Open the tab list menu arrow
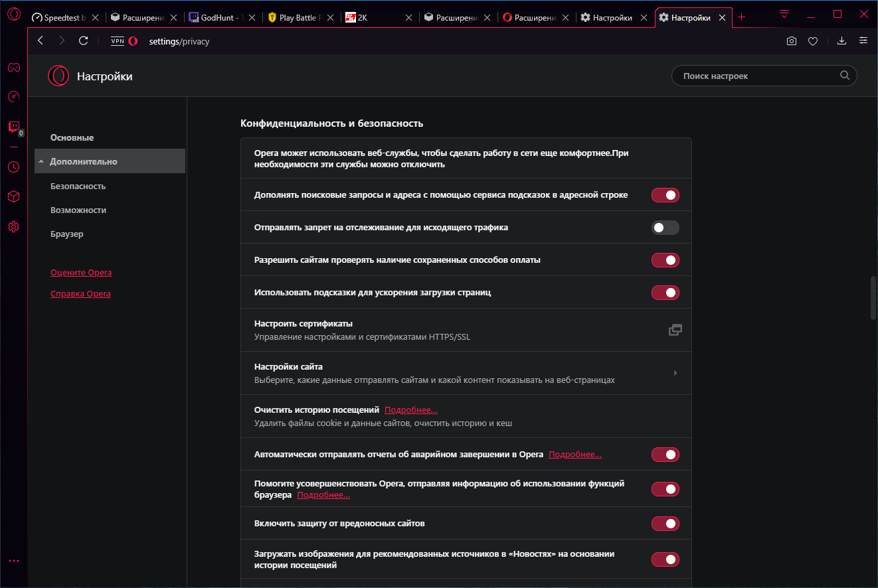Screen dimensions: 878x588 784,14
